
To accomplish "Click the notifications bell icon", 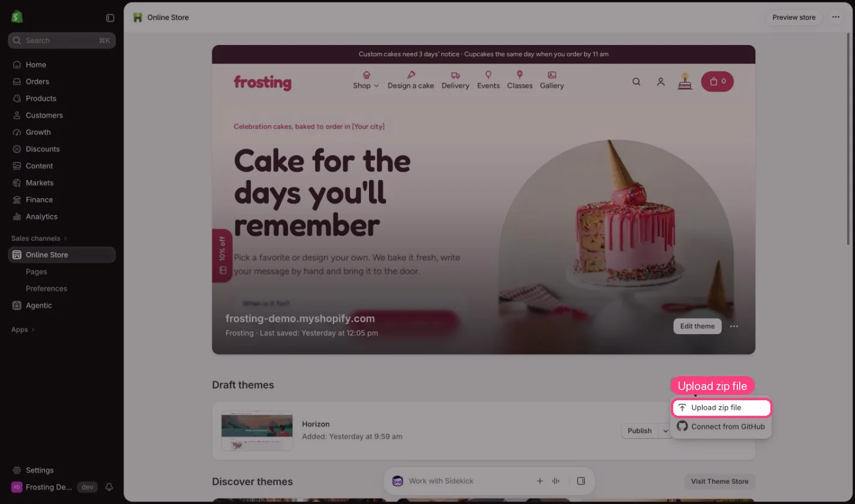I will pos(109,487).
